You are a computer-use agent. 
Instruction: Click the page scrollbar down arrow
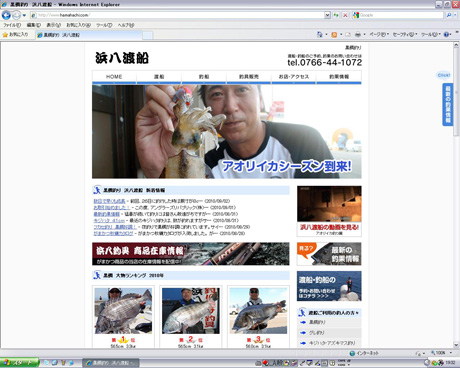[456, 345]
